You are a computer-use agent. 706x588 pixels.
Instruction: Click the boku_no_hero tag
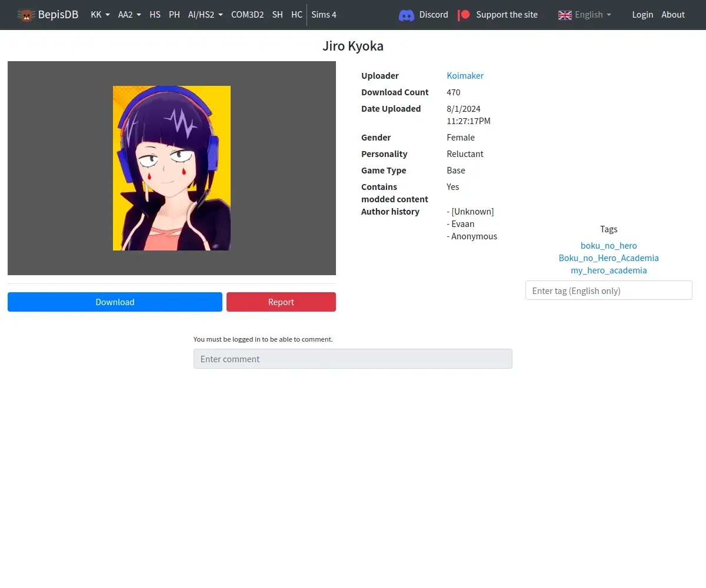(x=609, y=246)
